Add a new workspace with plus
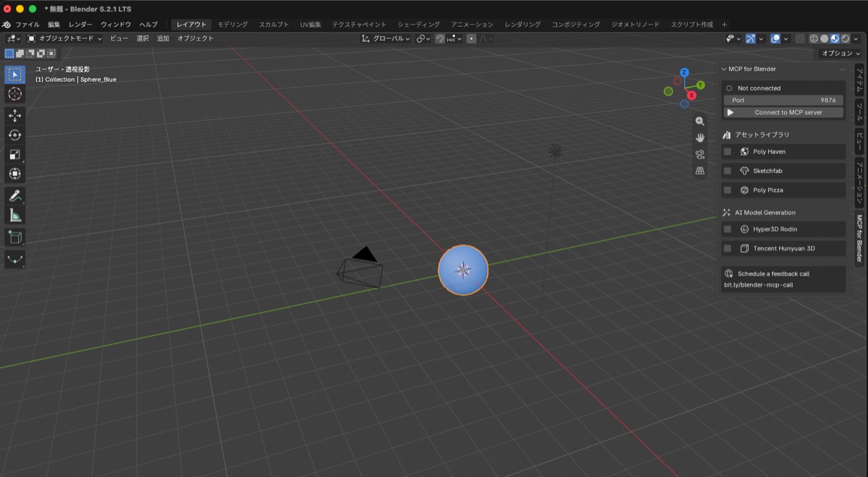 [x=724, y=24]
